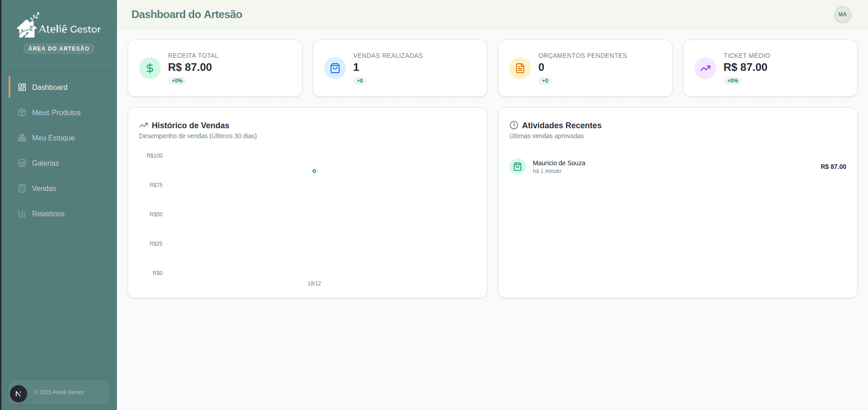868x410 pixels.
Task: Click the shopping bag icon next to Mauricio de Souza
Action: tap(517, 166)
